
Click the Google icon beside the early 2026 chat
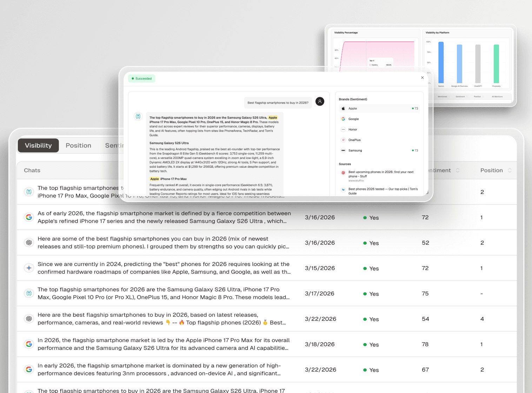(x=29, y=369)
